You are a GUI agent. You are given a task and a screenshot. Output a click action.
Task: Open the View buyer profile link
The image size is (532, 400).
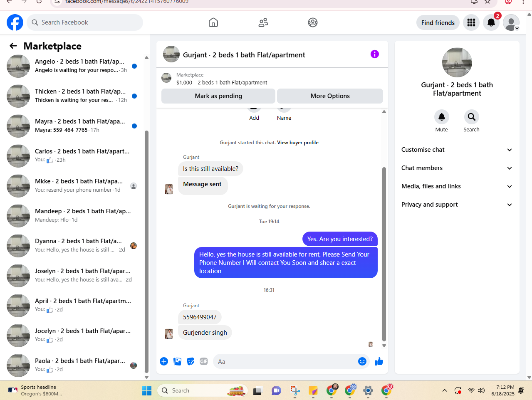pyautogui.click(x=298, y=143)
